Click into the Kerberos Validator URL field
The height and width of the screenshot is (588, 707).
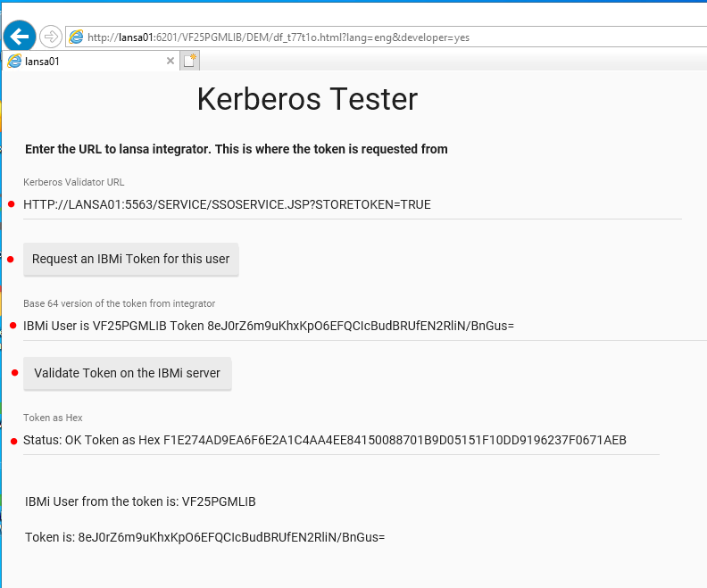tap(352, 204)
